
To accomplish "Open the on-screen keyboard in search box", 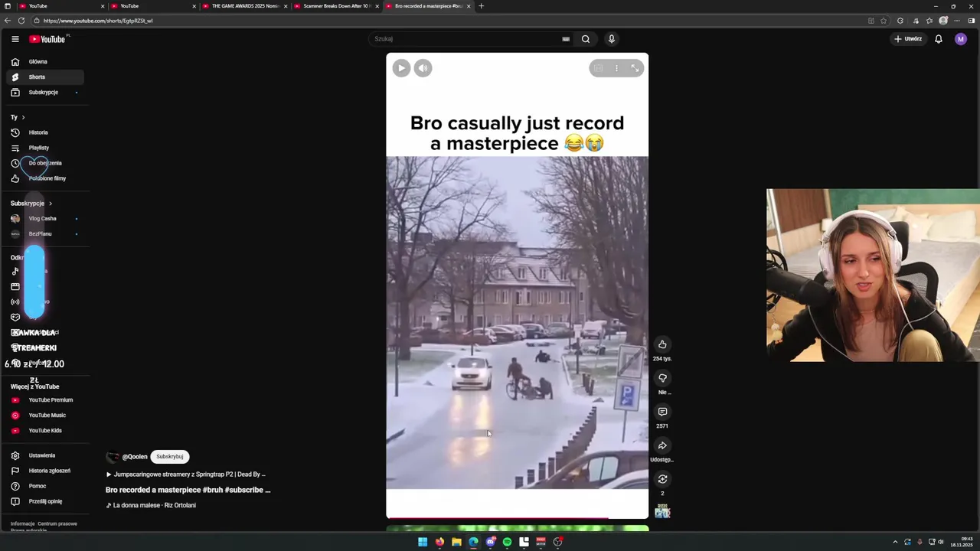I will click(x=566, y=39).
